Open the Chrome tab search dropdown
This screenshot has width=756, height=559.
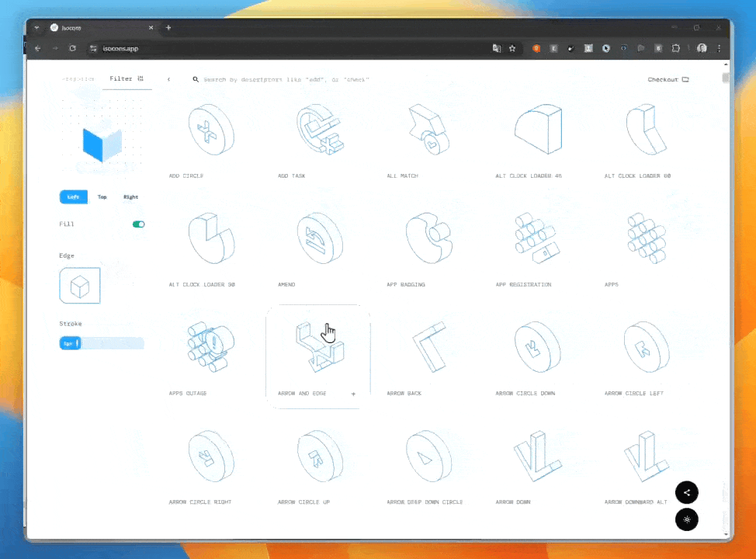click(x=36, y=27)
